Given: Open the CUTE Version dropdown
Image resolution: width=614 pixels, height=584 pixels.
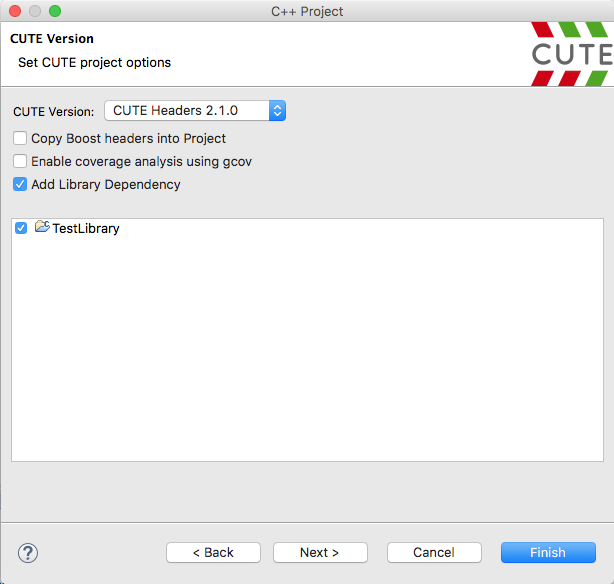Looking at the screenshot, I should click(x=195, y=110).
